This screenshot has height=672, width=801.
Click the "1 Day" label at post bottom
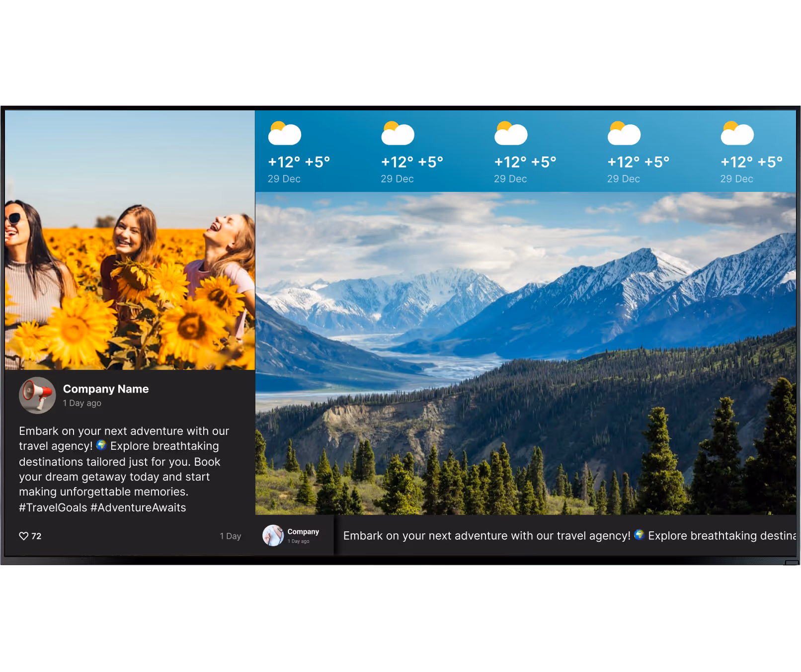point(231,536)
